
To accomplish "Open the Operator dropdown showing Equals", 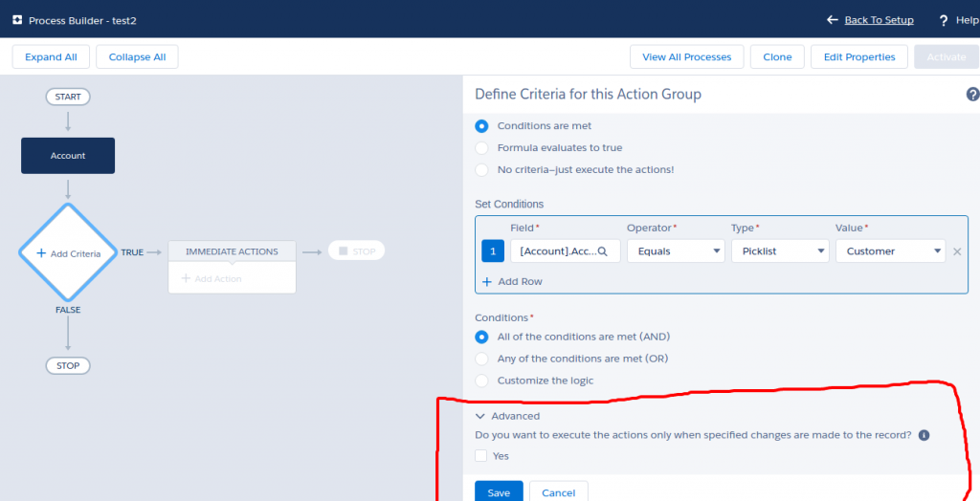I will [x=675, y=251].
